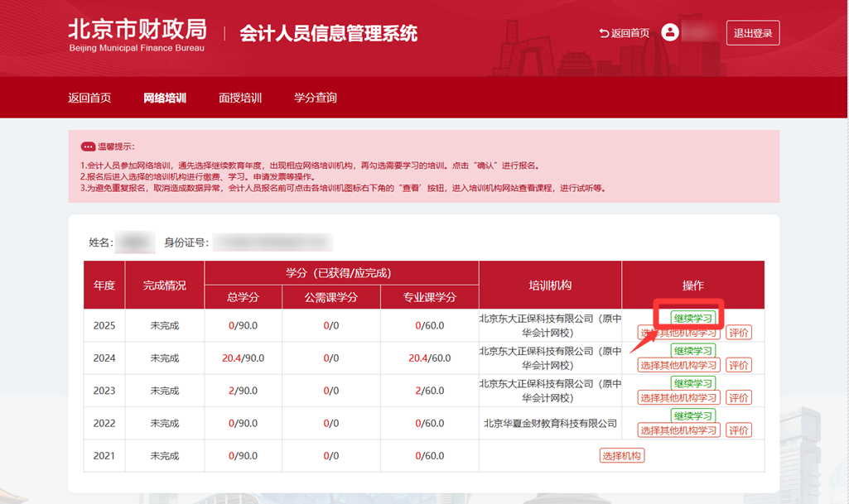Open 评价 in the 2022 row
This screenshot has height=504, width=849.
[x=739, y=430]
